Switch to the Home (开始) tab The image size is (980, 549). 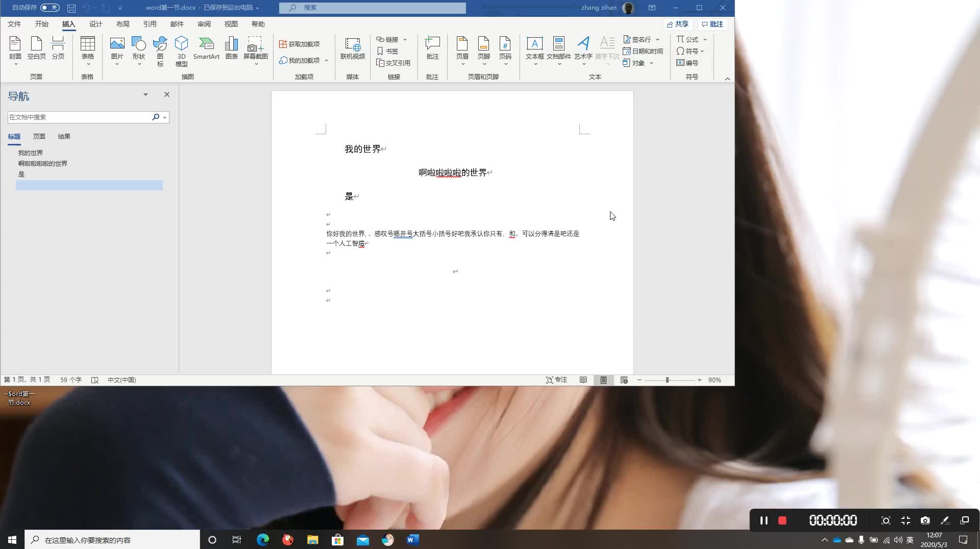41,24
